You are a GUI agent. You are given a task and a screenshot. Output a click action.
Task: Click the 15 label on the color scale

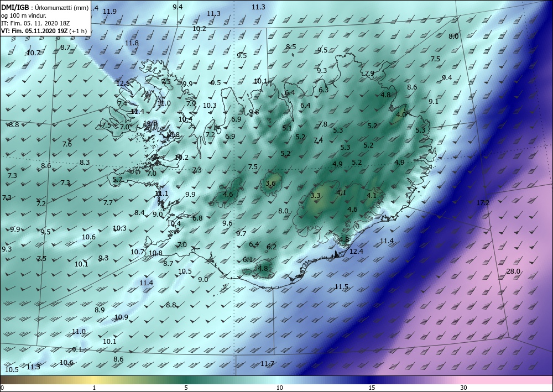[372, 388]
